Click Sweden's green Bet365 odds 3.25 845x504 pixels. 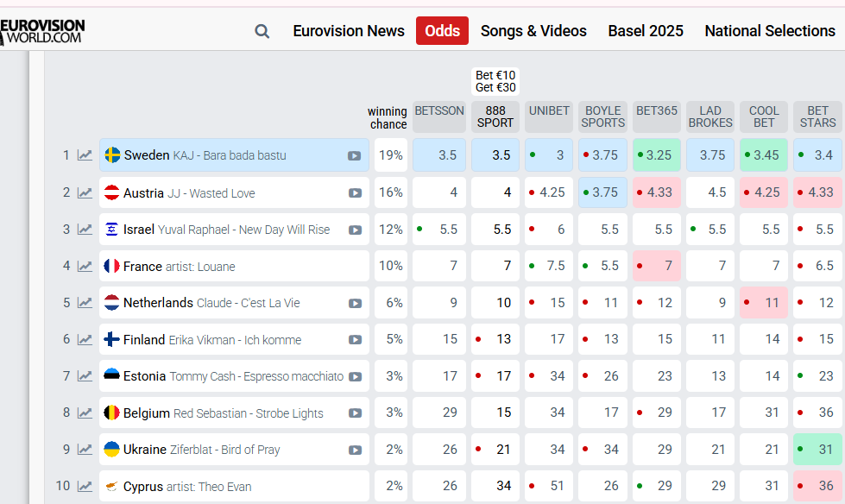pyautogui.click(x=658, y=155)
